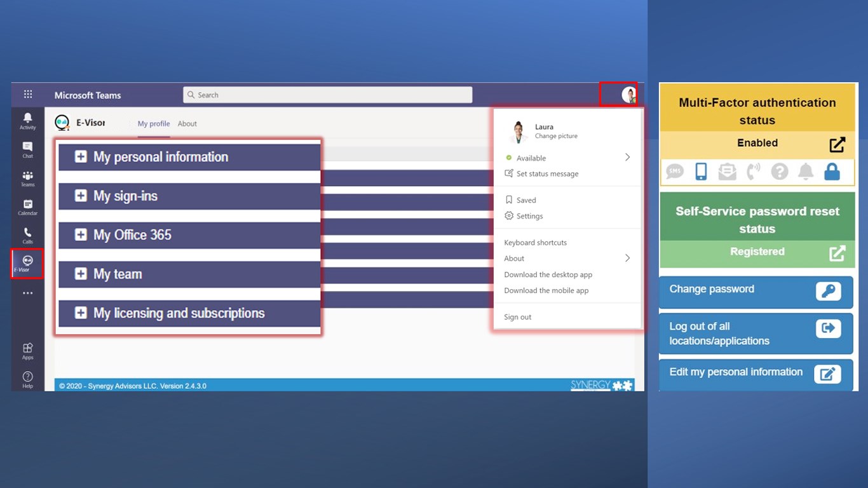Click the Synergy logo in footer
This screenshot has height=488, width=868.
[601, 385]
